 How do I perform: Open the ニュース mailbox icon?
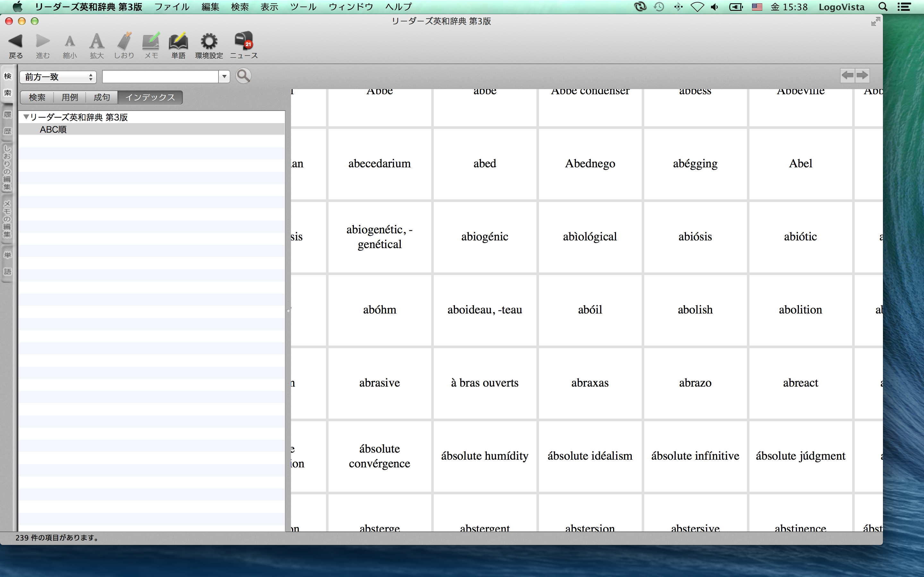[244, 41]
